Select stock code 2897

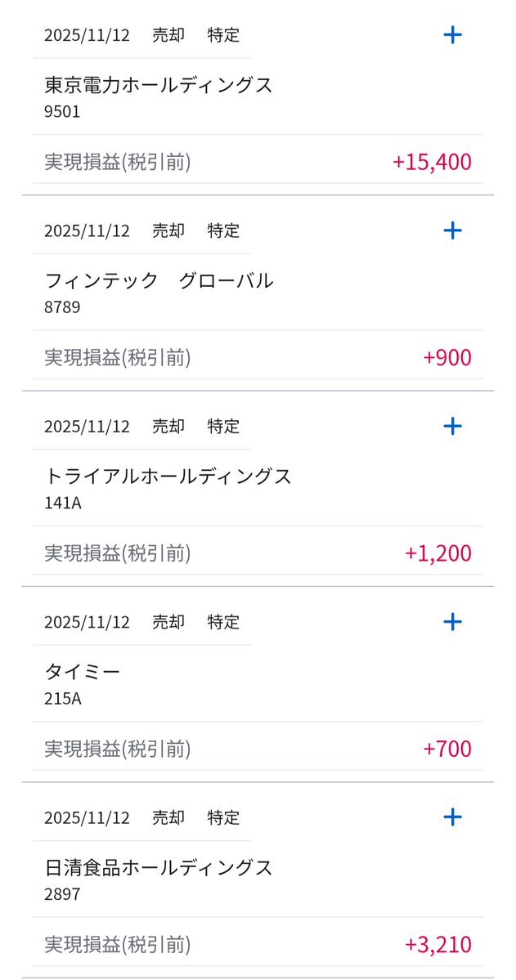[62, 894]
